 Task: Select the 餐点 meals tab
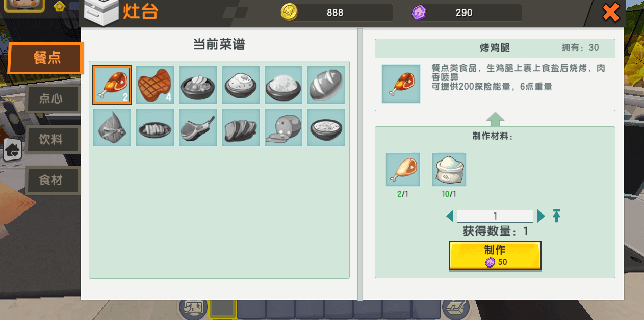[46, 58]
